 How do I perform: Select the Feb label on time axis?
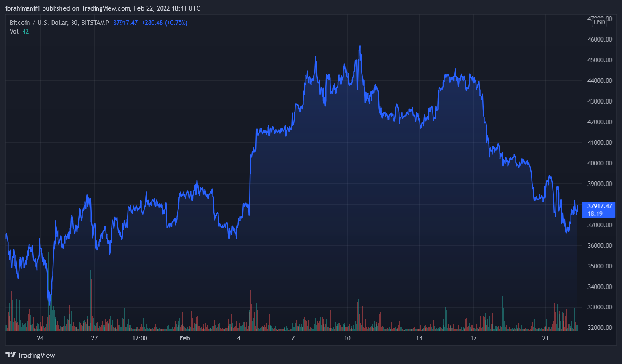click(x=184, y=338)
